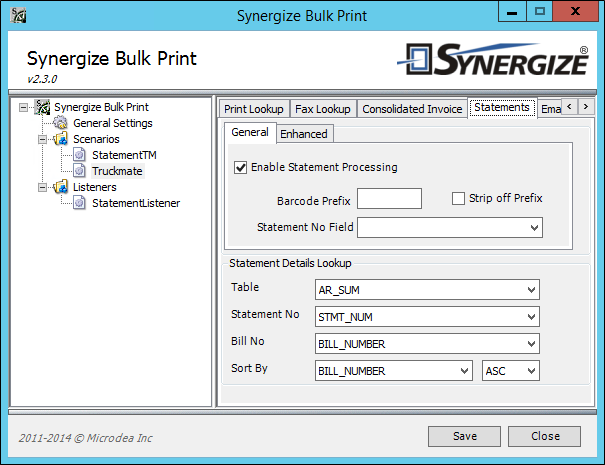Click into the Barcode Prefix input field
The image size is (605, 465).
pyautogui.click(x=389, y=199)
